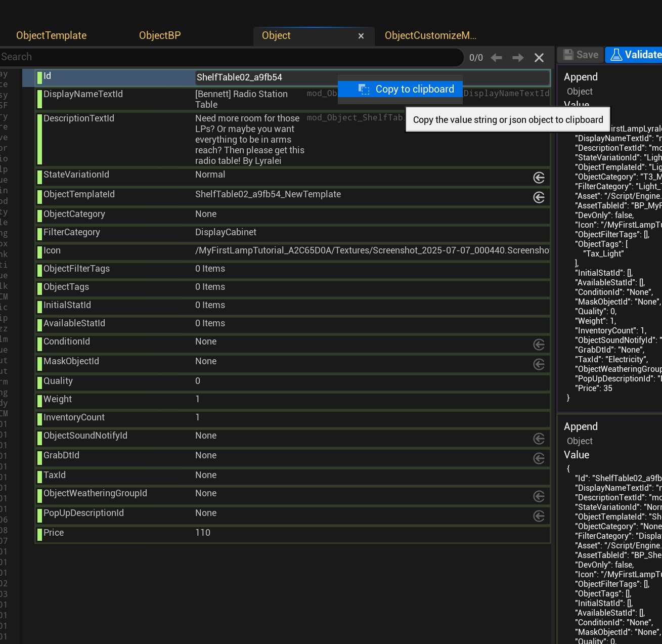Select the DescriptionTextId row label
The width and height of the screenshot is (662, 644).
point(79,118)
